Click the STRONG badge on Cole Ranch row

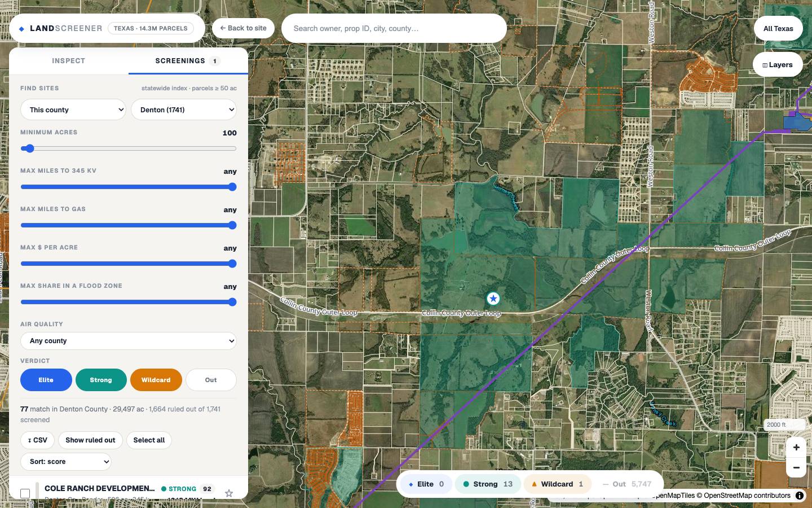pos(179,489)
